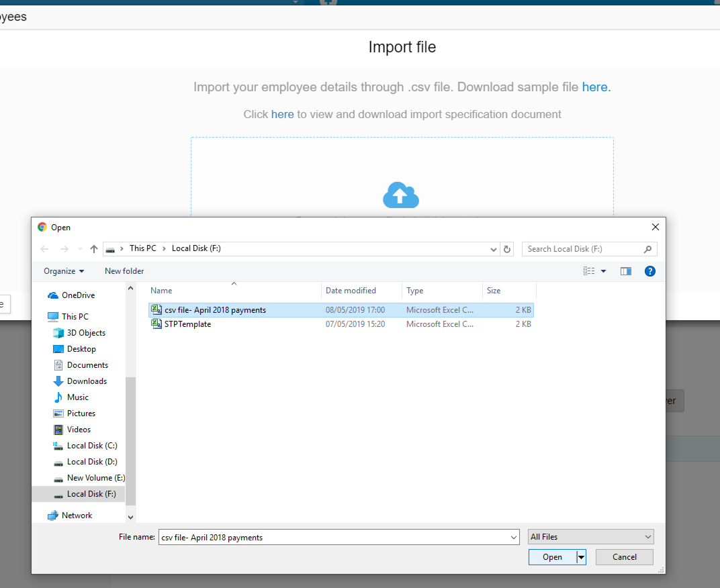Viewport: 720px width, 588px height.
Task: Select Downloads in the navigation pane
Action: [x=87, y=381]
